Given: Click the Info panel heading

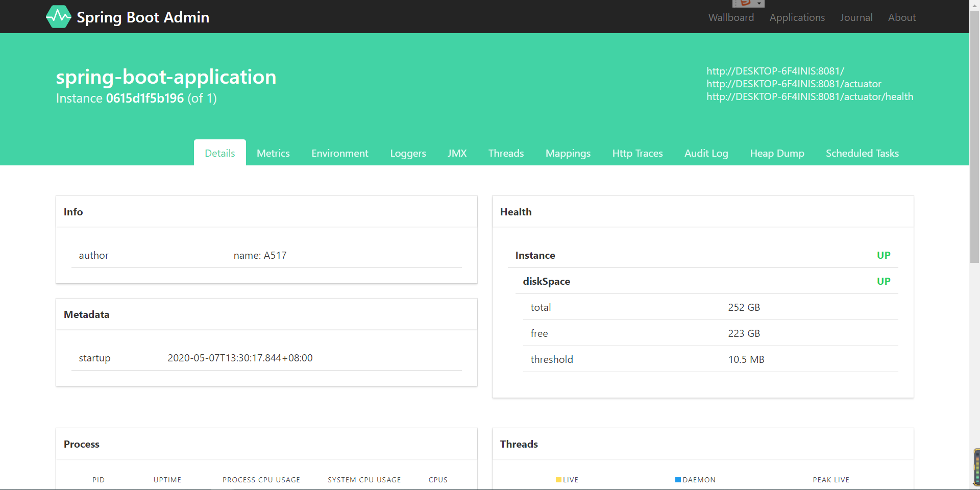Looking at the screenshot, I should (73, 212).
